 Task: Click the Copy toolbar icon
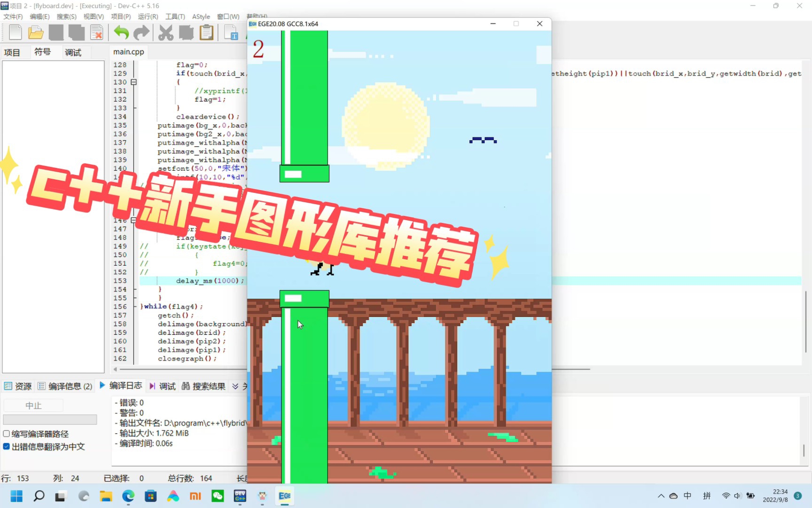tap(186, 32)
